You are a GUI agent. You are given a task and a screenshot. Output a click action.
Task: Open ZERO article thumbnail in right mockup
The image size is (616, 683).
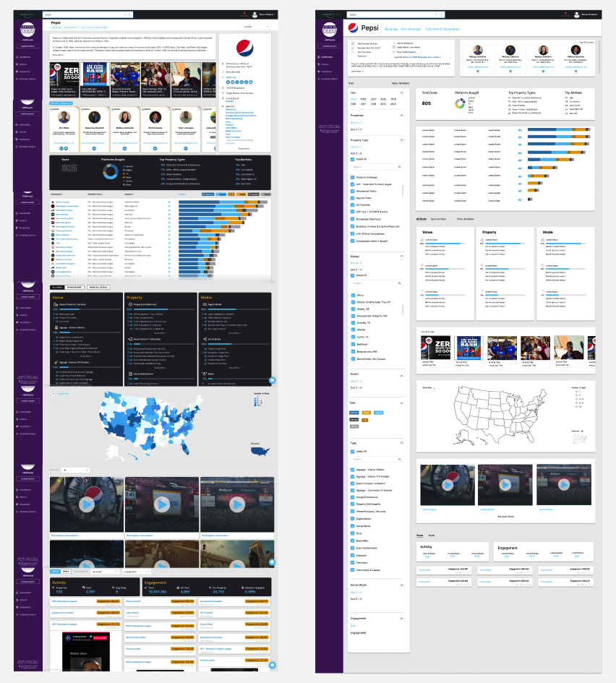436,348
